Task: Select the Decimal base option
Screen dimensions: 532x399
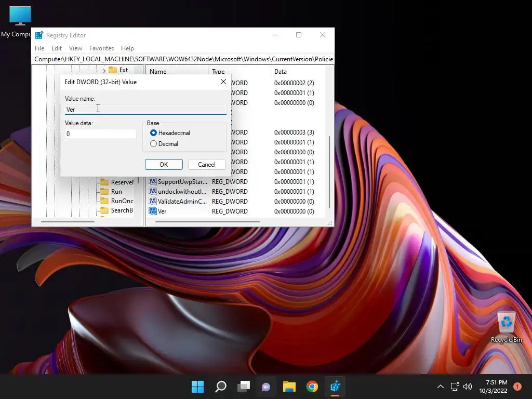Action: (153, 144)
